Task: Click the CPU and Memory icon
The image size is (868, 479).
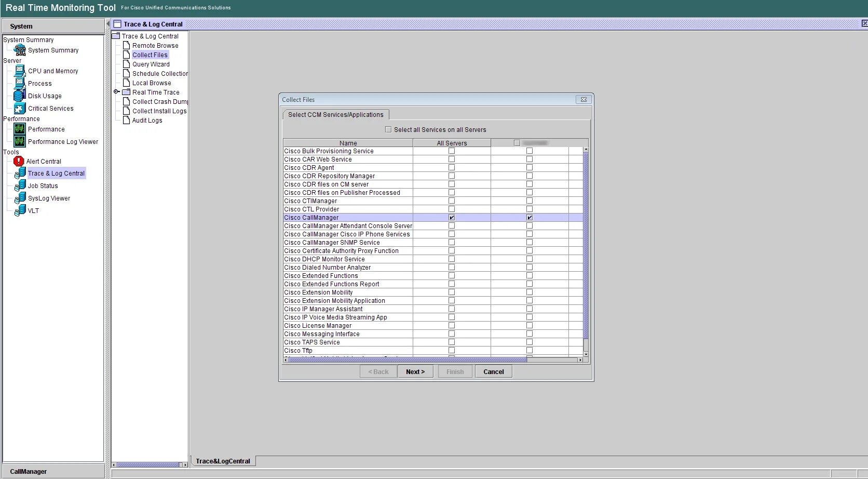Action: point(20,71)
